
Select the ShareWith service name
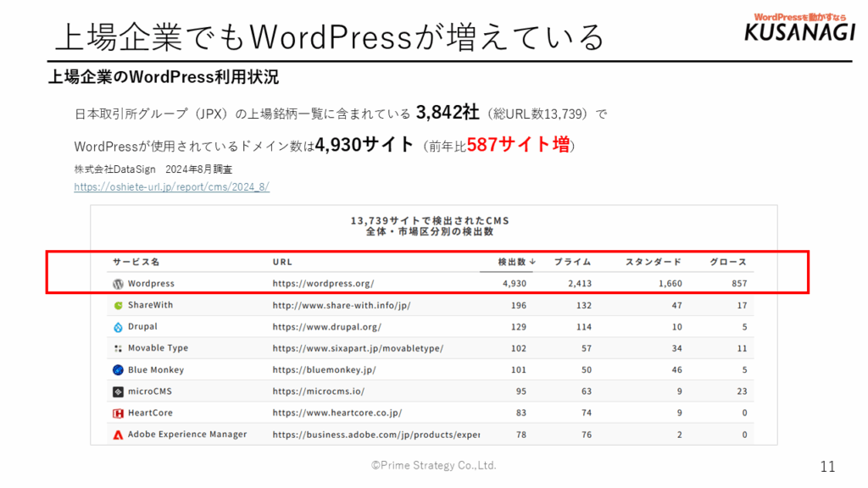(151, 305)
